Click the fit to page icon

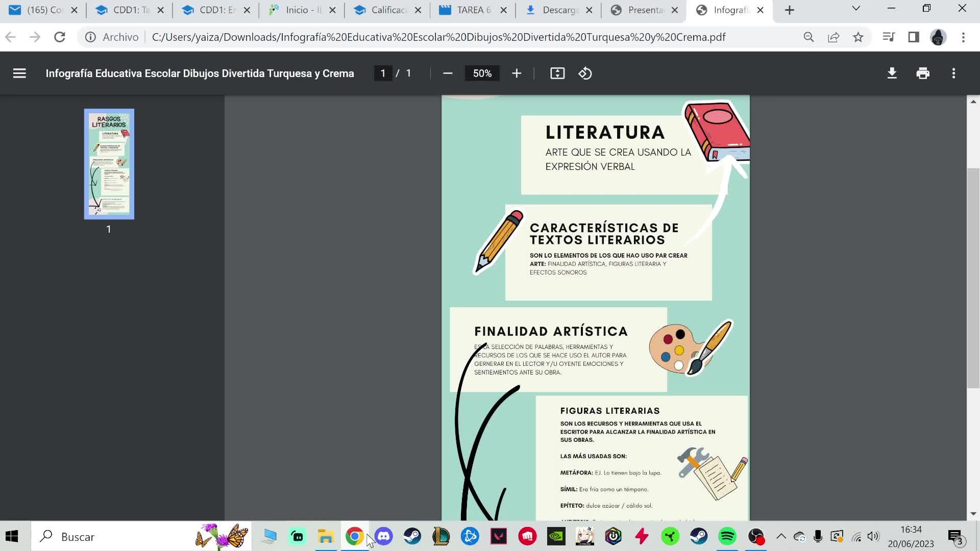coord(557,73)
